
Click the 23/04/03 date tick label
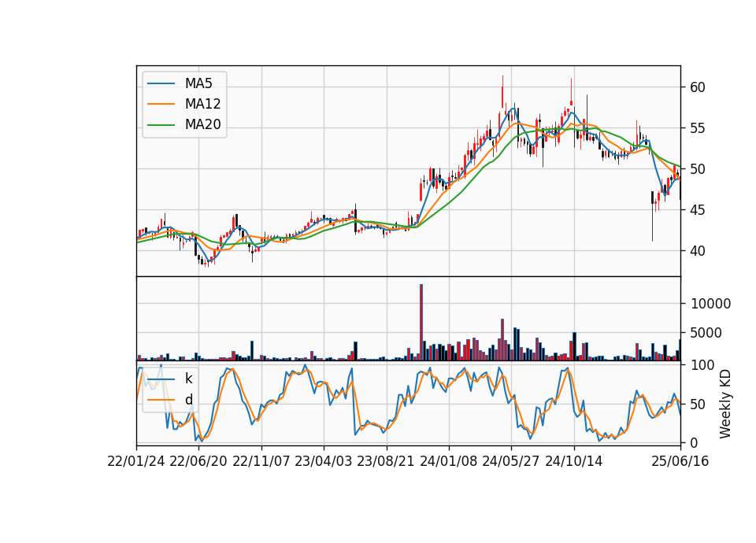324,461
